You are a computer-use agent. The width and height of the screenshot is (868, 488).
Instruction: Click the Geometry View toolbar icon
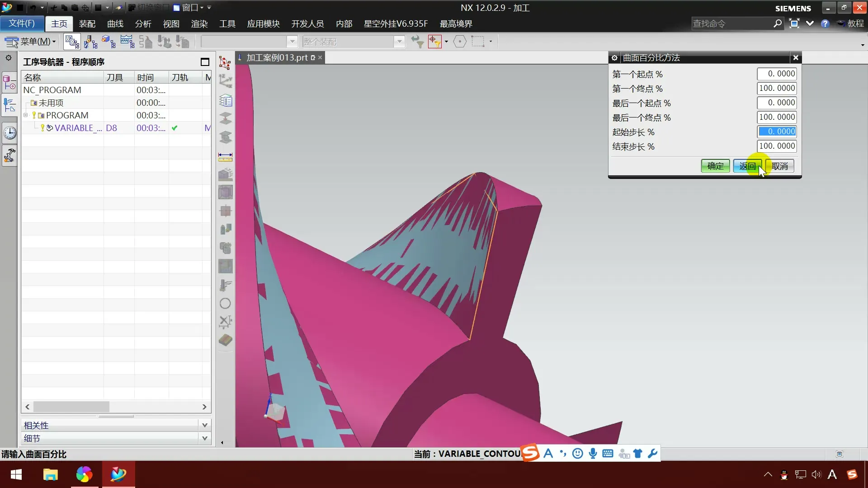(108, 42)
